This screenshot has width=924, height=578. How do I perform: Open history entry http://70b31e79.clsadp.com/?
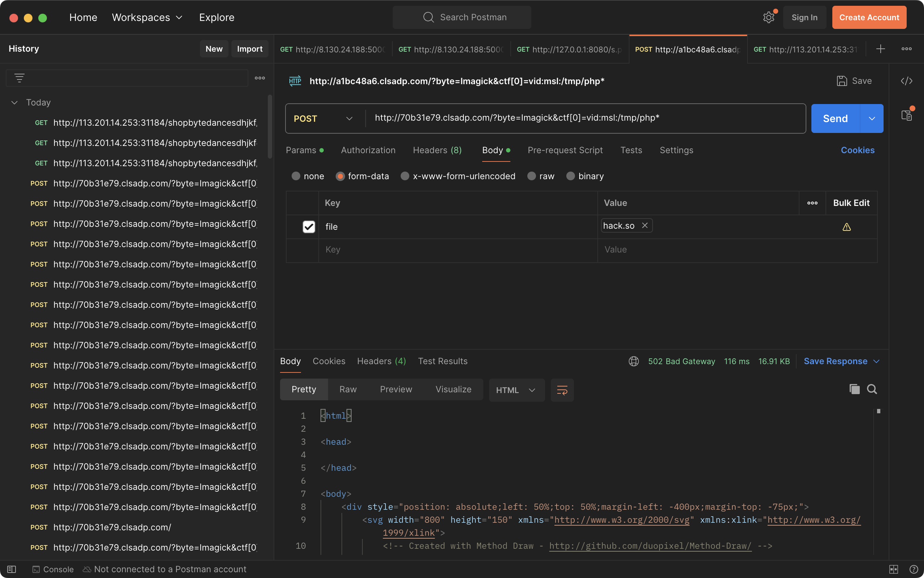click(112, 527)
